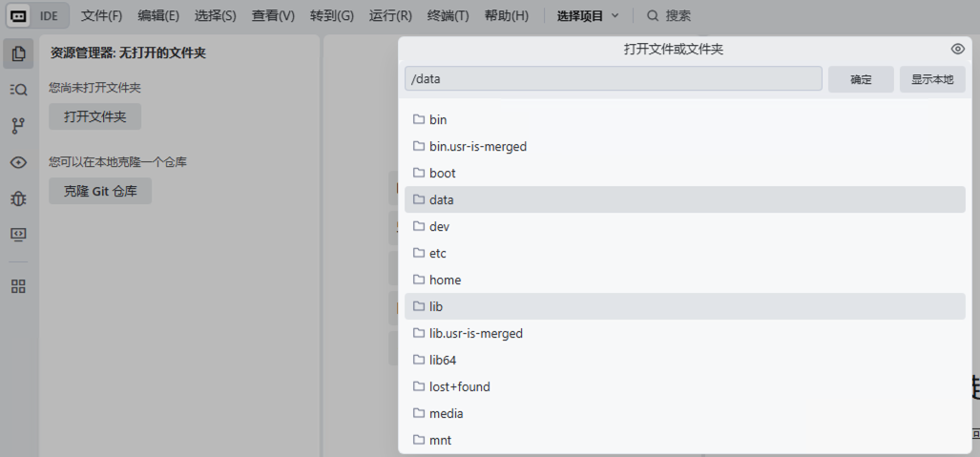The image size is (980, 457).
Task: Select the lost+found folder row
Action: 684,386
